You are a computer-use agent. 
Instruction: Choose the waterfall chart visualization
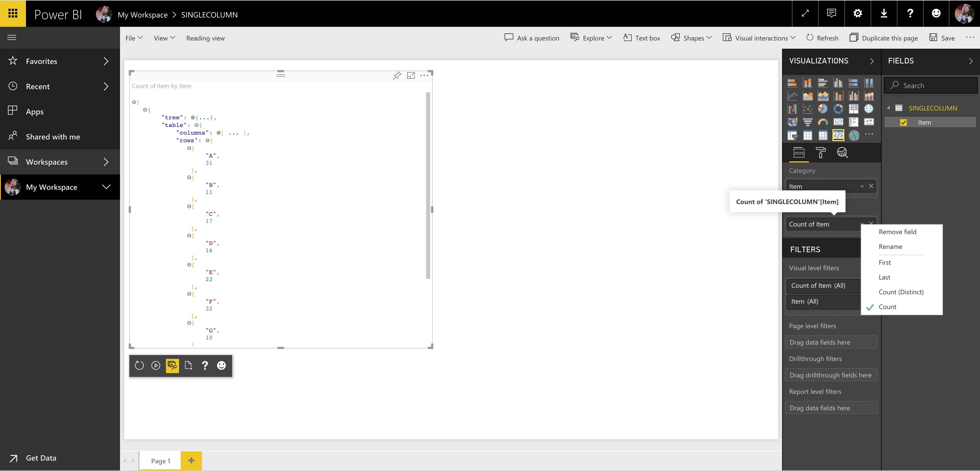[x=792, y=109]
